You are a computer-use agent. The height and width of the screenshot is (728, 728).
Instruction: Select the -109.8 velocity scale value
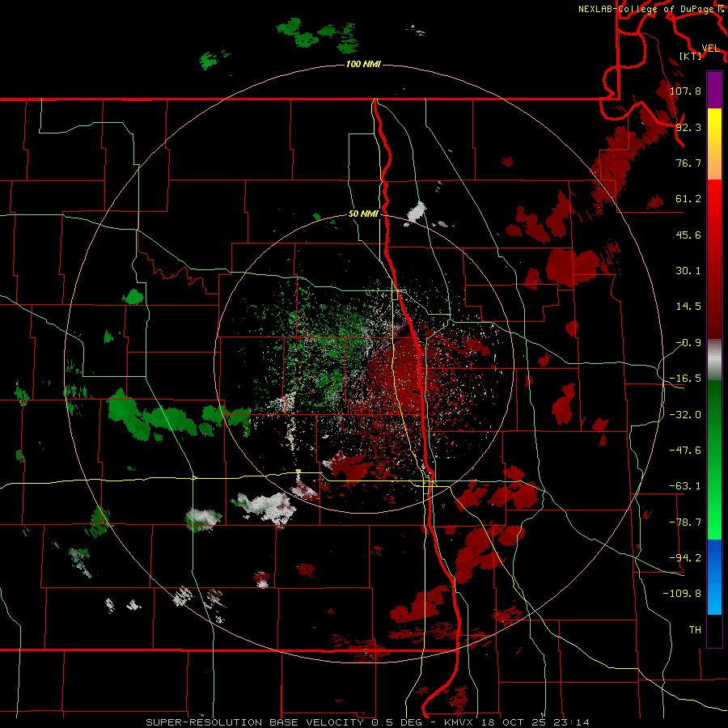click(682, 594)
